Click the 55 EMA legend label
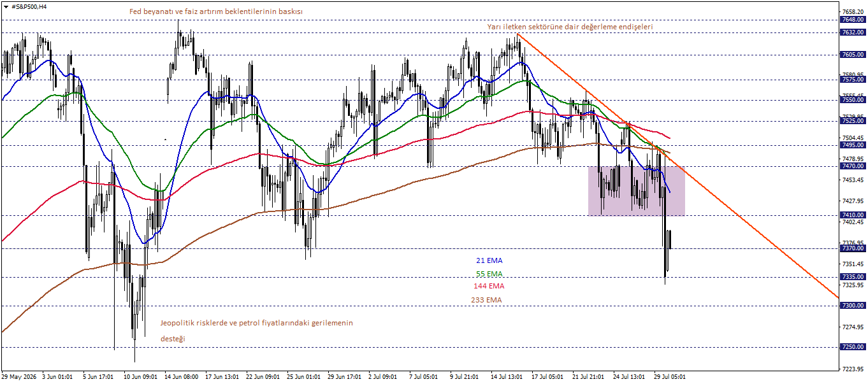Image resolution: width=868 pixels, height=384 pixels. [x=489, y=274]
